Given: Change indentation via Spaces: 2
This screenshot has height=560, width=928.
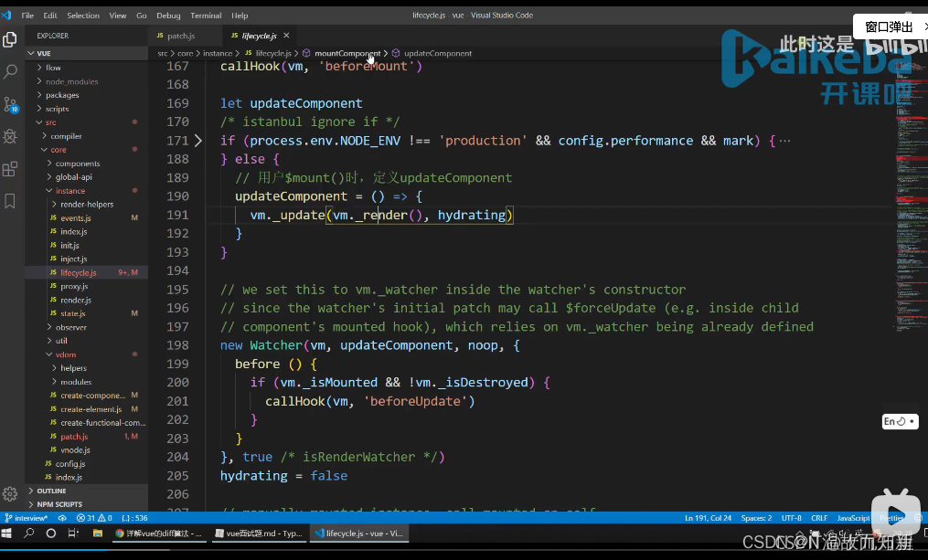Looking at the screenshot, I should pyautogui.click(x=756, y=518).
